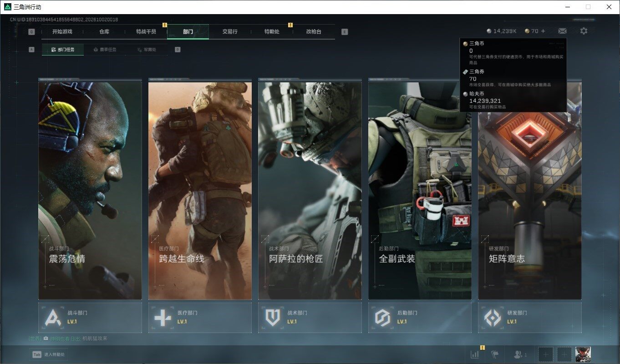This screenshot has height=364, width=620.
Task: Click the 开始游戏 button
Action: 62,32
